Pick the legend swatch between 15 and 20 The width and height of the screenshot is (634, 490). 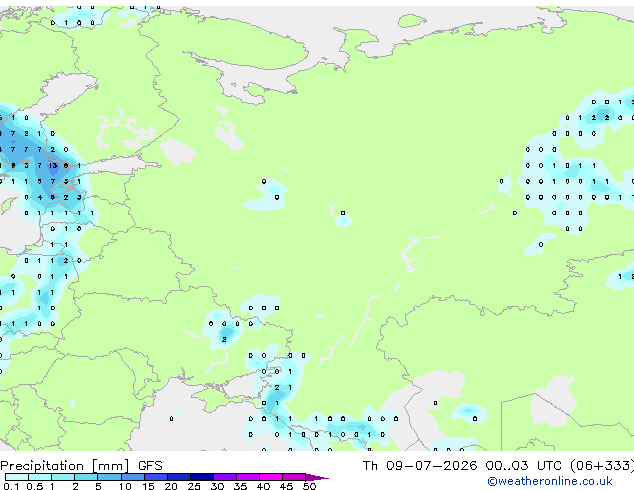(156, 477)
